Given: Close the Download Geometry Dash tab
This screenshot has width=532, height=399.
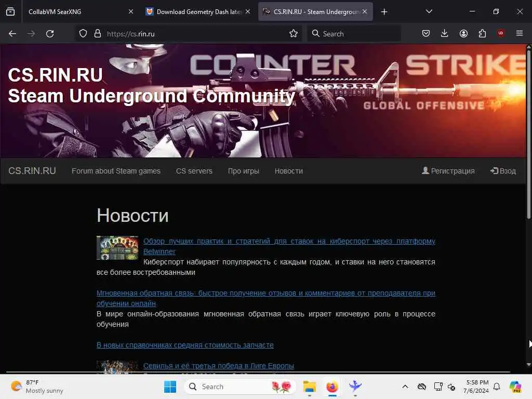Looking at the screenshot, I should pos(248,11).
